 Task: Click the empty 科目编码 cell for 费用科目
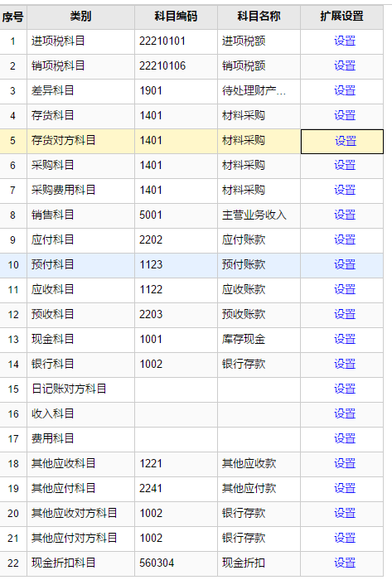click(x=176, y=438)
